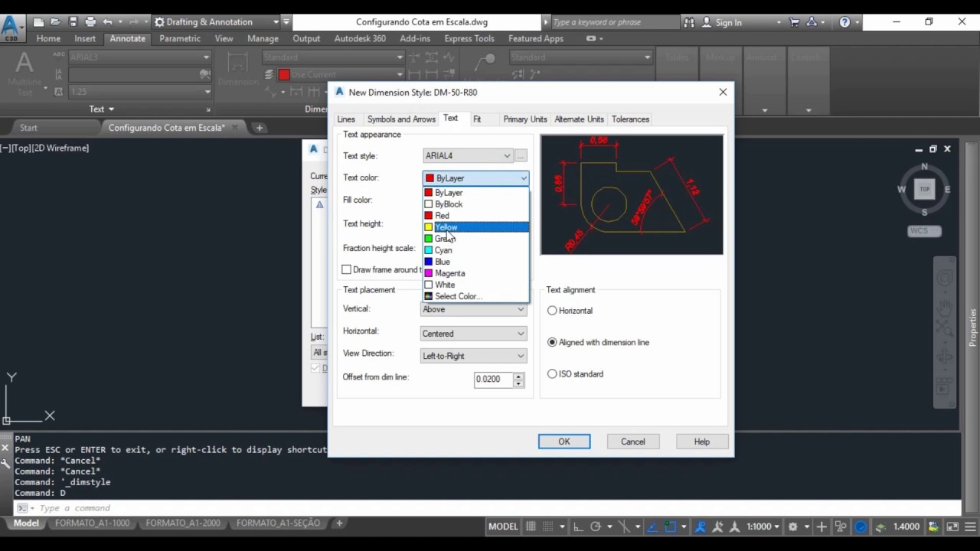
Task: Click the Autodesk Exchange shopping cart icon
Action: [x=795, y=22]
